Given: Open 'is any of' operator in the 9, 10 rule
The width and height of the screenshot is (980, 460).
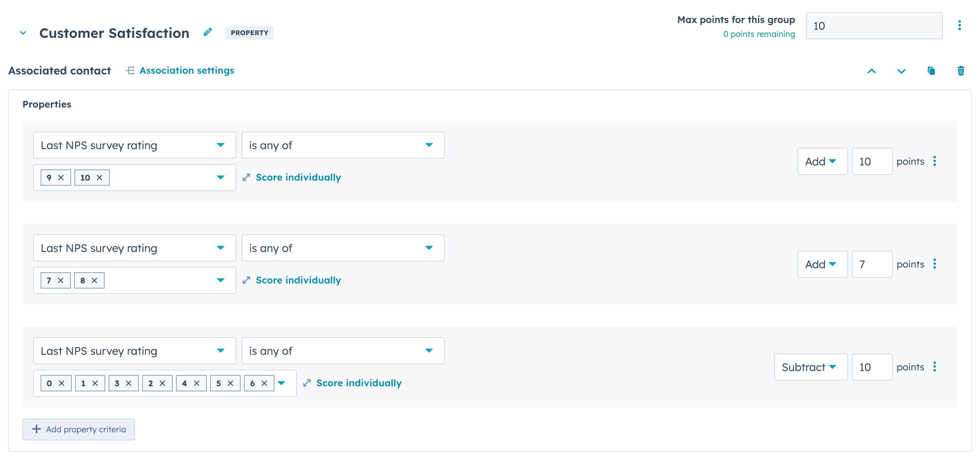Looking at the screenshot, I should 343,145.
